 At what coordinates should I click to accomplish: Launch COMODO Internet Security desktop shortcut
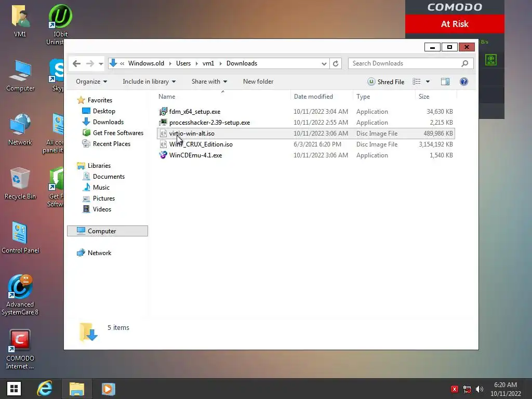click(x=20, y=350)
